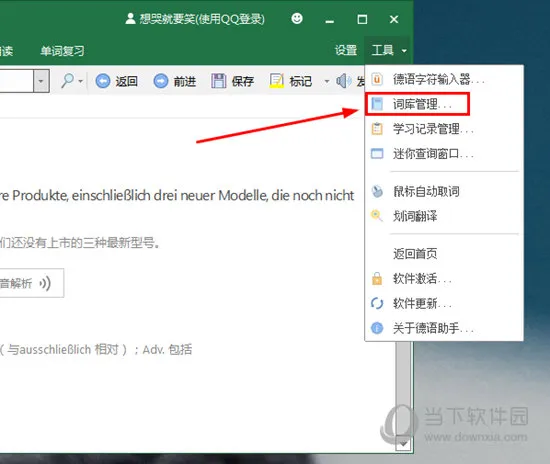550x464 pixels.
Task: Toggle 鼠标自动取词 in the menu
Action: click(x=444, y=191)
